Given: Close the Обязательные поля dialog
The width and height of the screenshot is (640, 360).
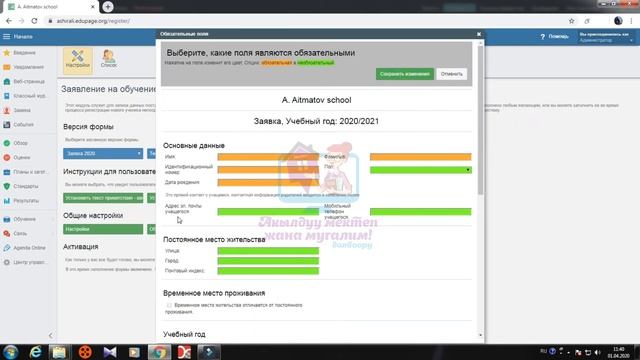Looking at the screenshot, I should pos(479,34).
